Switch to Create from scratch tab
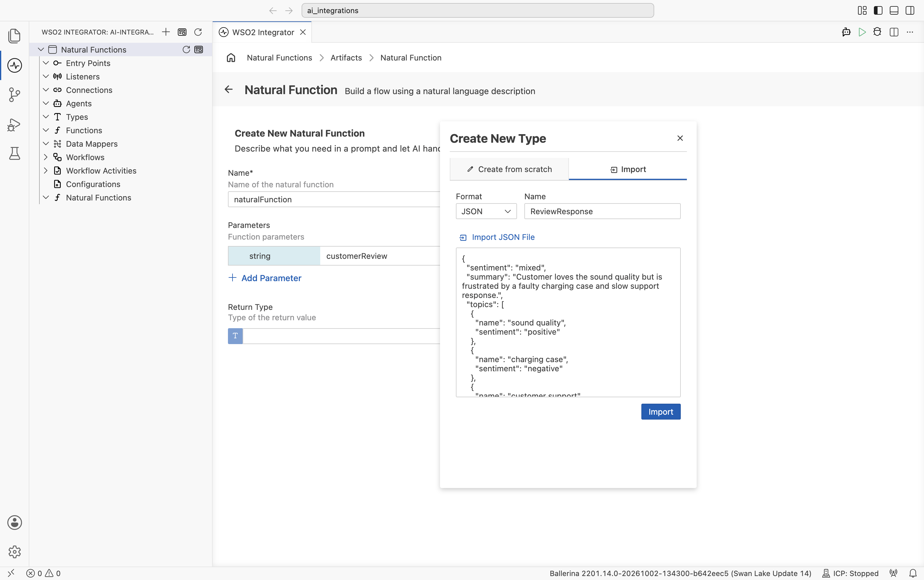This screenshot has width=924, height=580. (x=509, y=169)
